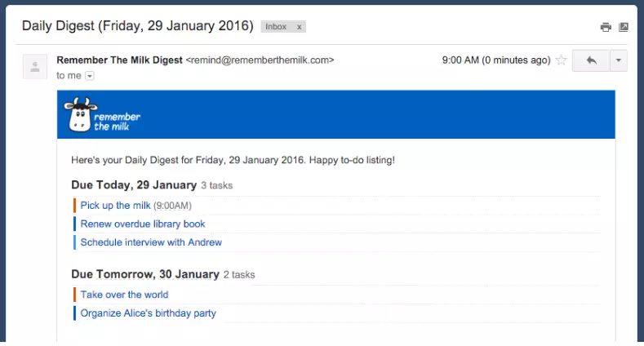This screenshot has width=644, height=346.
Task: Open 'Schedule interview with Andrew' task
Action: pyautogui.click(x=151, y=242)
